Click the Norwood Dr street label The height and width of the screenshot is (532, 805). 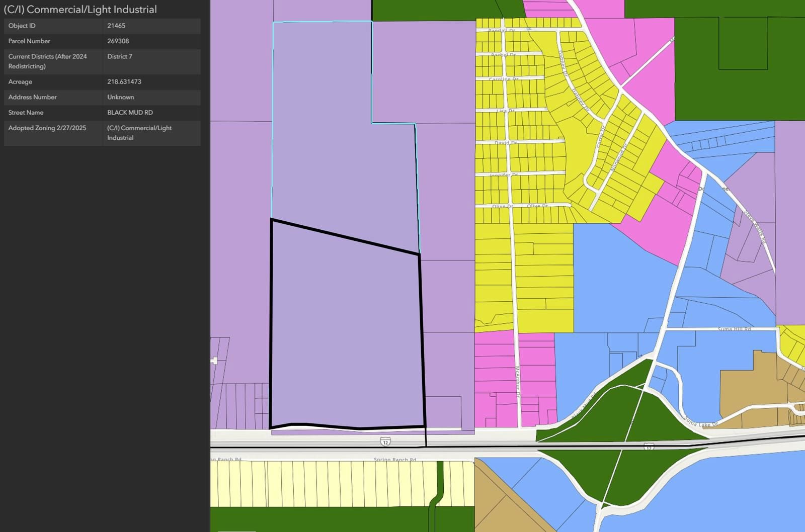618,157
